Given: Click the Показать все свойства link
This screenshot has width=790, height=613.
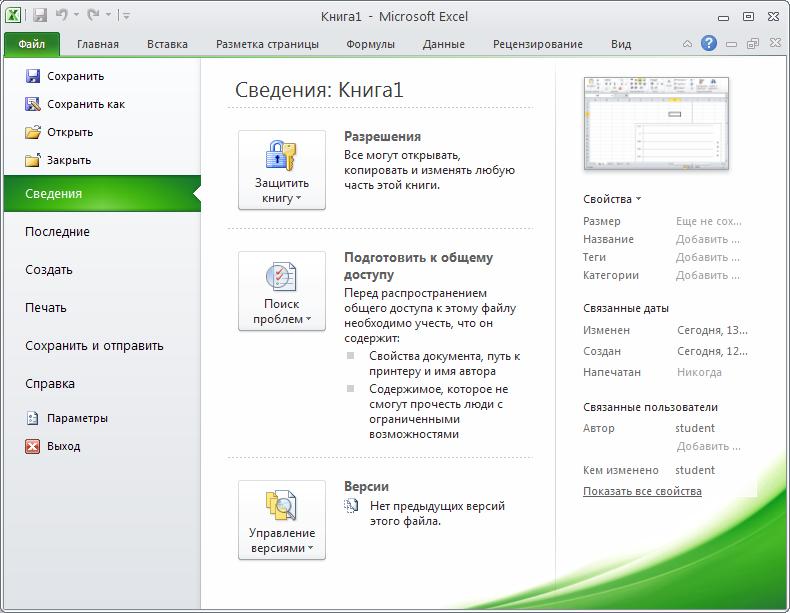Looking at the screenshot, I should (x=642, y=491).
